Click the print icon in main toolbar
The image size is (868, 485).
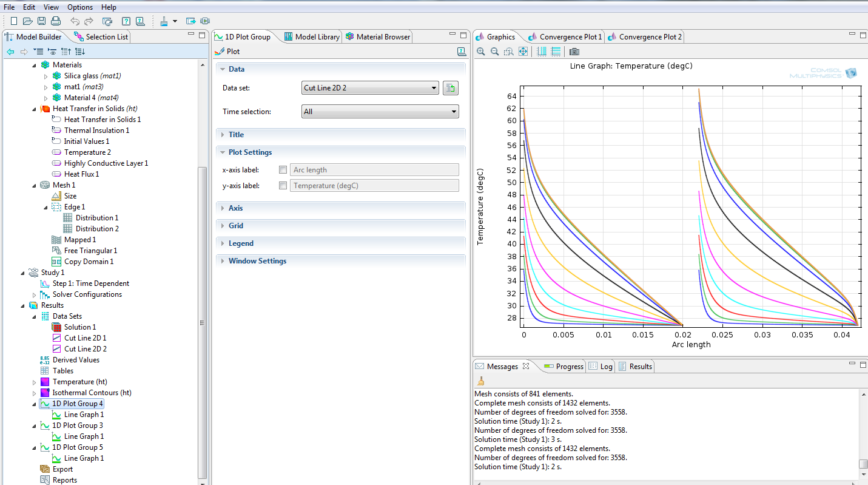56,21
